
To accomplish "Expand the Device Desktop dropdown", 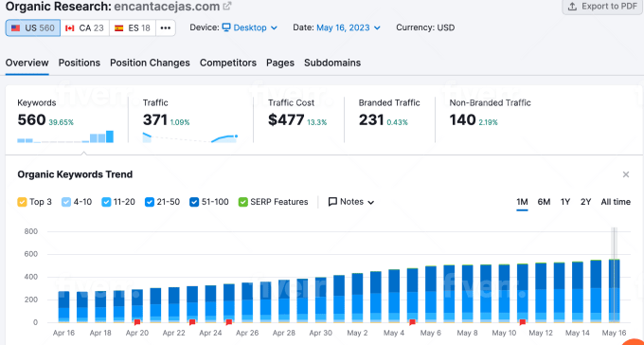I will point(250,27).
